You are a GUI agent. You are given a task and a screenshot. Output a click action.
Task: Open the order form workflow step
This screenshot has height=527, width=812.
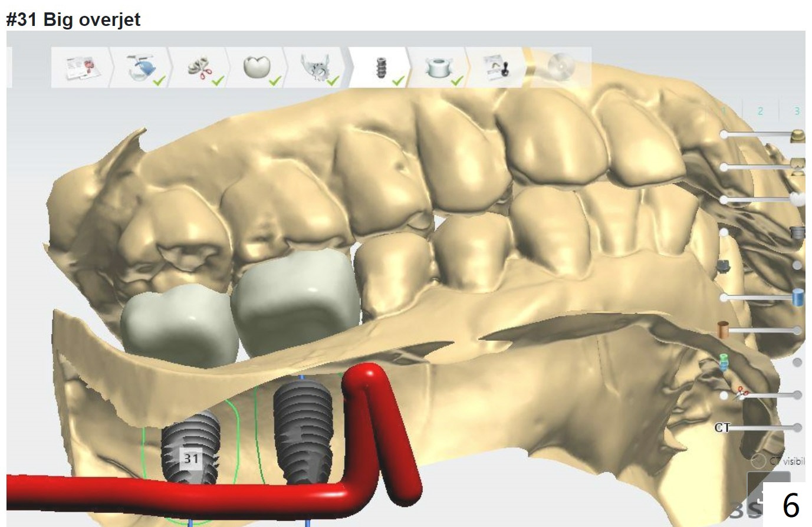[82, 68]
